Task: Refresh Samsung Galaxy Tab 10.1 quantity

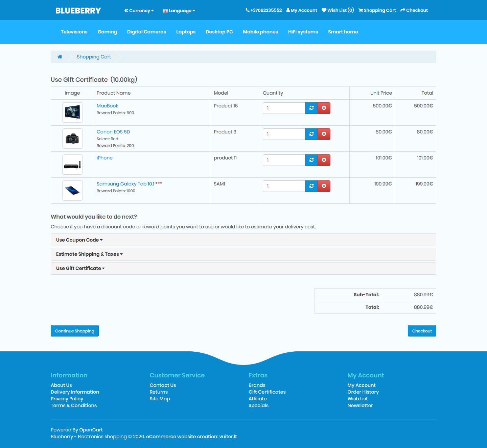Action: tap(311, 186)
